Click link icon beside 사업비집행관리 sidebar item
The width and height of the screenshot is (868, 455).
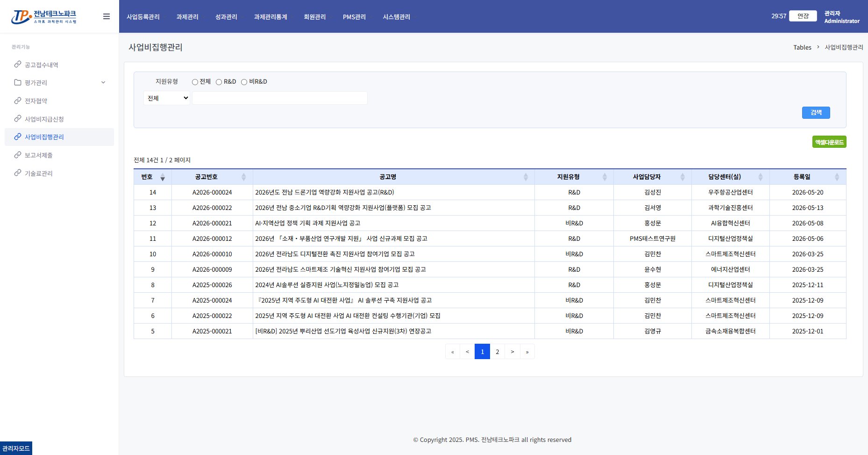[x=18, y=137]
